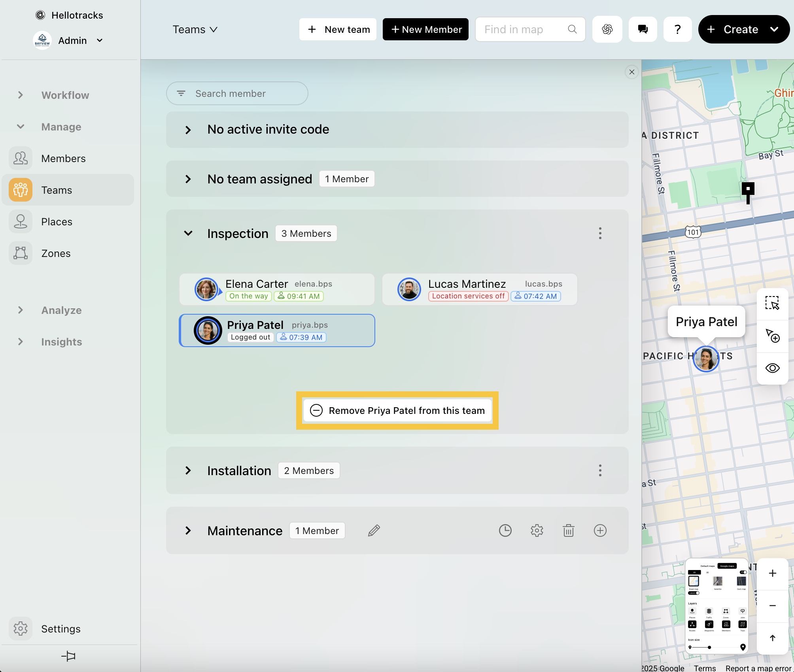794x672 pixels.
Task: Toggle the map visibility eye icon
Action: [772, 368]
